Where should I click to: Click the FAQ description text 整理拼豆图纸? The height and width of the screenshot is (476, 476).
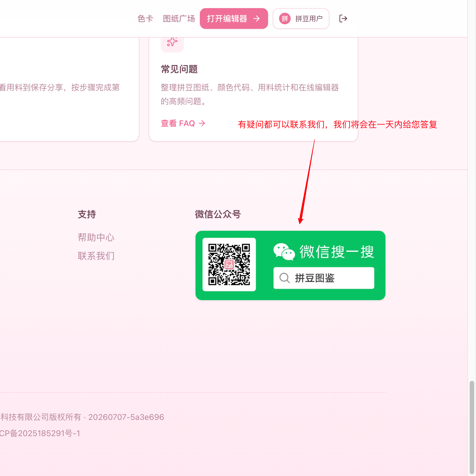click(x=250, y=94)
